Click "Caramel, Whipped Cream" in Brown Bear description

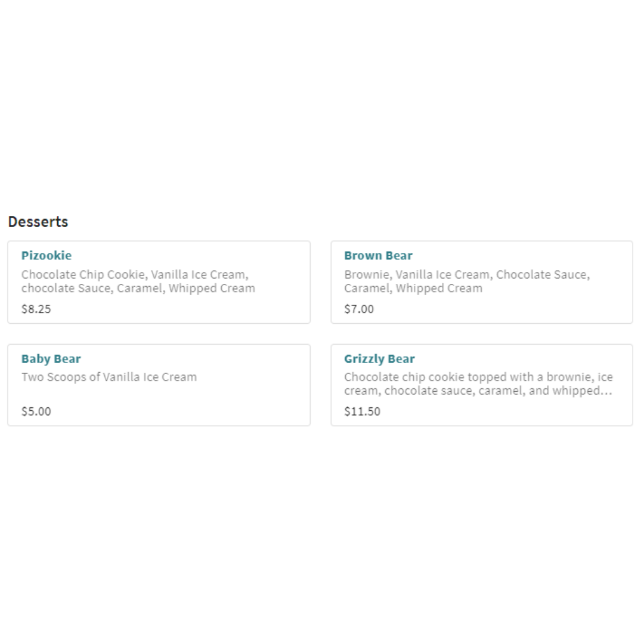pyautogui.click(x=413, y=289)
